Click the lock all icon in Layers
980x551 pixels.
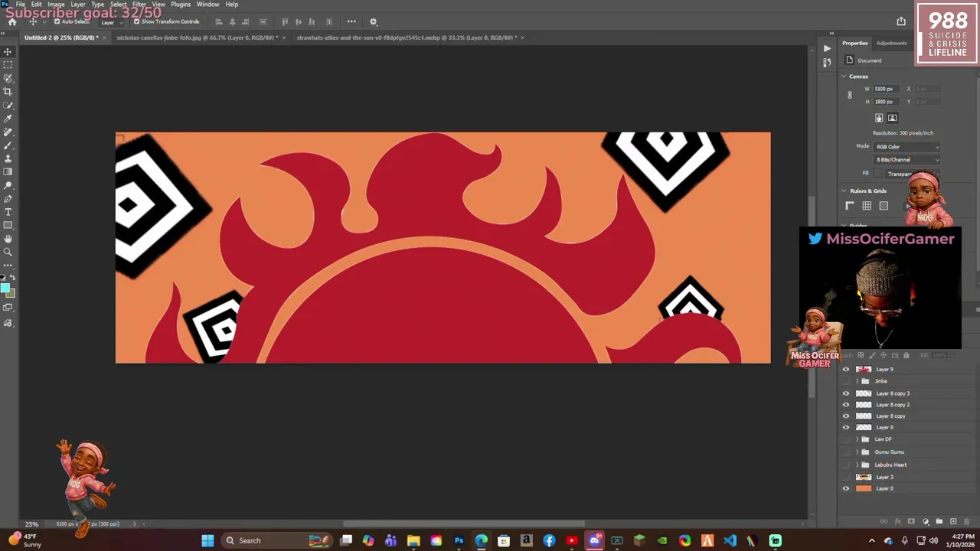(906, 355)
